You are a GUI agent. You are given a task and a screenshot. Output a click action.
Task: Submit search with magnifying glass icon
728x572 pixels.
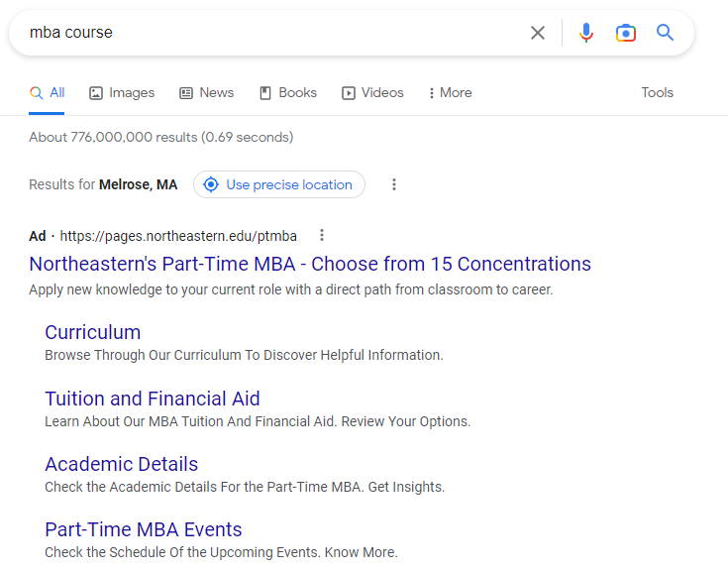(666, 33)
